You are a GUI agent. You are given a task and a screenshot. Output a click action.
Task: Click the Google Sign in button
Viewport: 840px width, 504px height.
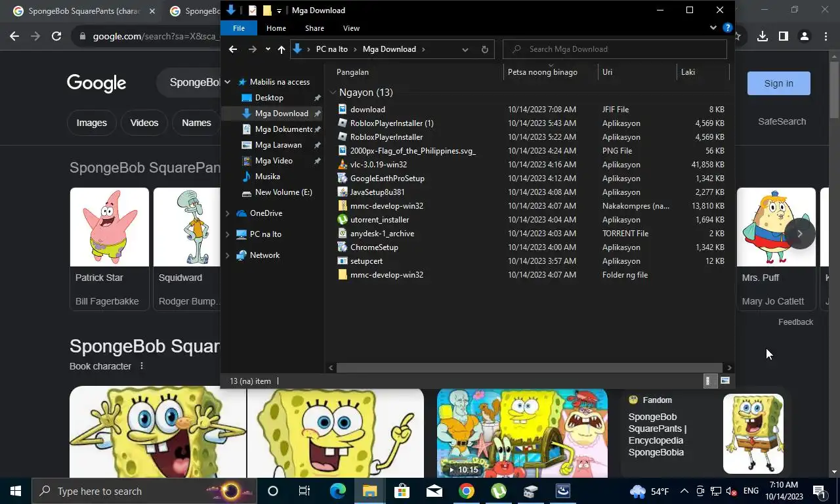pyautogui.click(x=779, y=83)
